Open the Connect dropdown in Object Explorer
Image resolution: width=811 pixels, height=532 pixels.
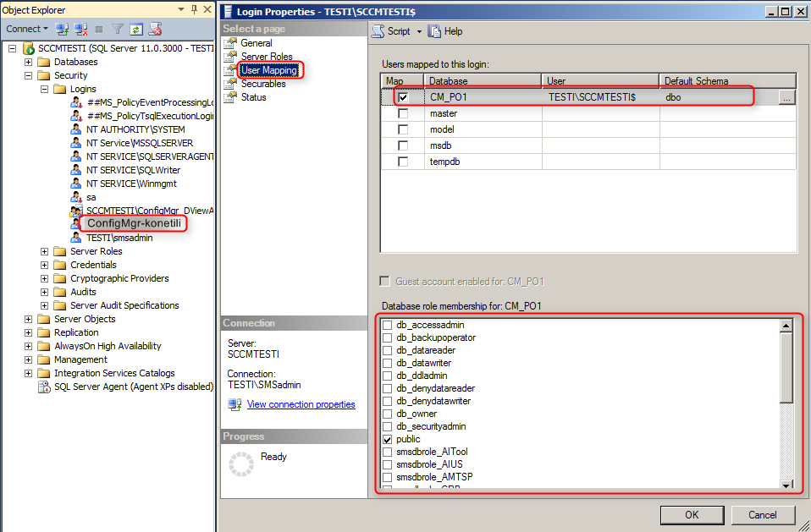click(x=27, y=29)
